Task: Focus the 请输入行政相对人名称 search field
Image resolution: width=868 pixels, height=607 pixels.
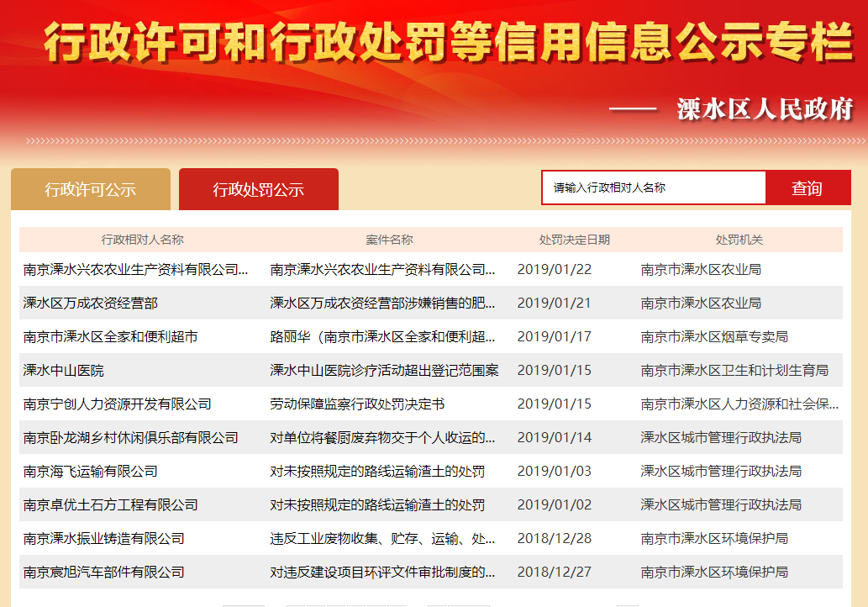Action: point(654,188)
